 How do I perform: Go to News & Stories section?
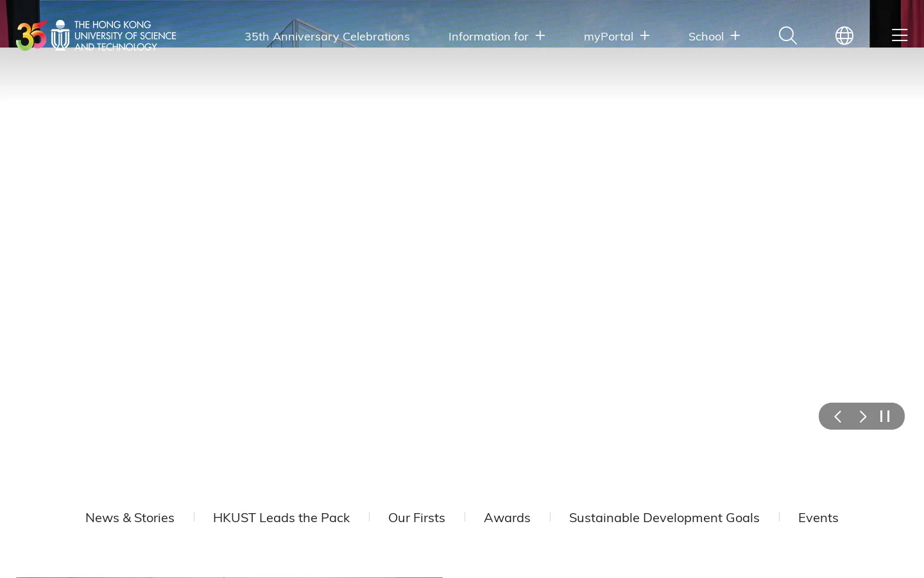tap(130, 518)
